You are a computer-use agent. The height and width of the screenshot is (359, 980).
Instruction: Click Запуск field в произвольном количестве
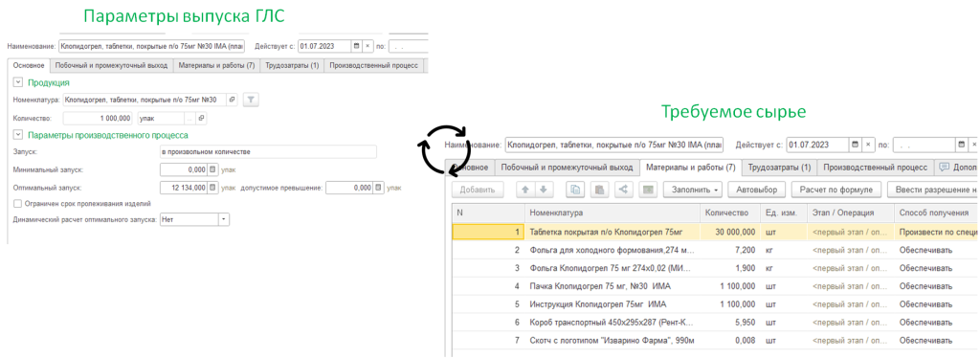(x=268, y=152)
